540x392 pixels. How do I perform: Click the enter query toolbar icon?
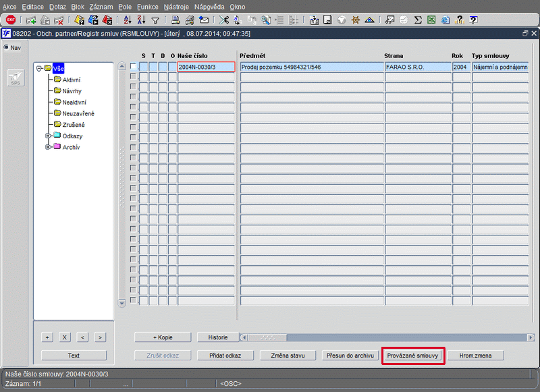coord(80,20)
